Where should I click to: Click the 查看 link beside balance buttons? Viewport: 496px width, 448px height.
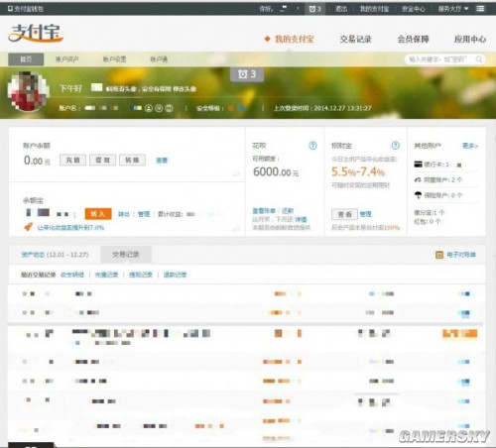[x=162, y=161]
